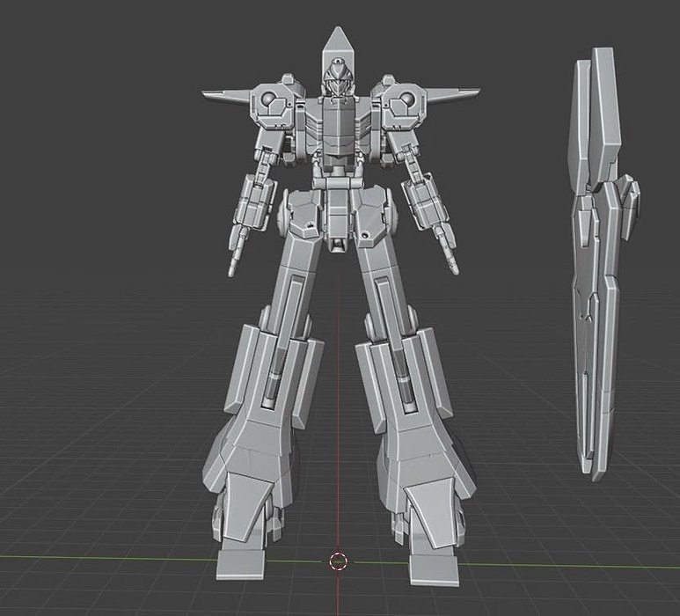Select the robot's waist pelvis section
This screenshot has height=616, width=680.
[x=338, y=214]
